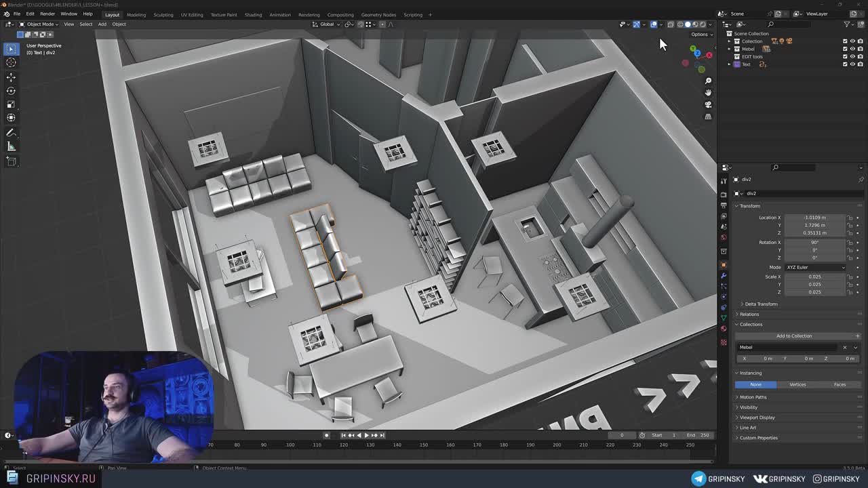Open the Tool properties tab

point(724,181)
